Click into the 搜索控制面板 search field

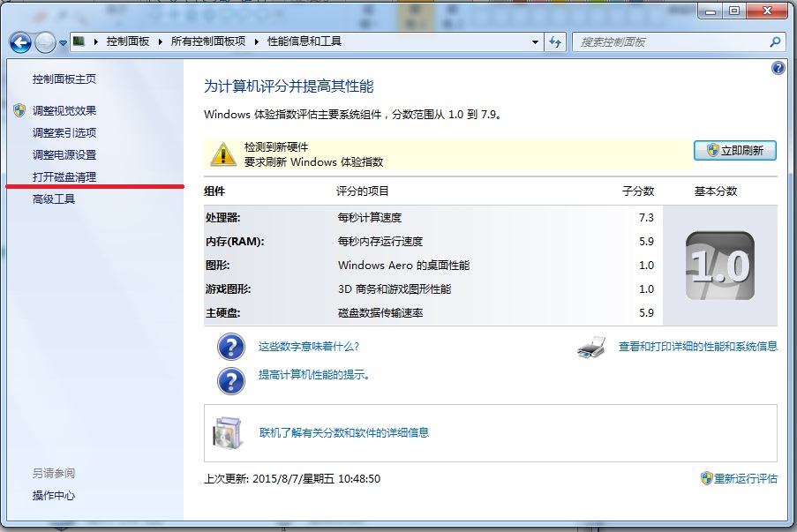tap(671, 41)
